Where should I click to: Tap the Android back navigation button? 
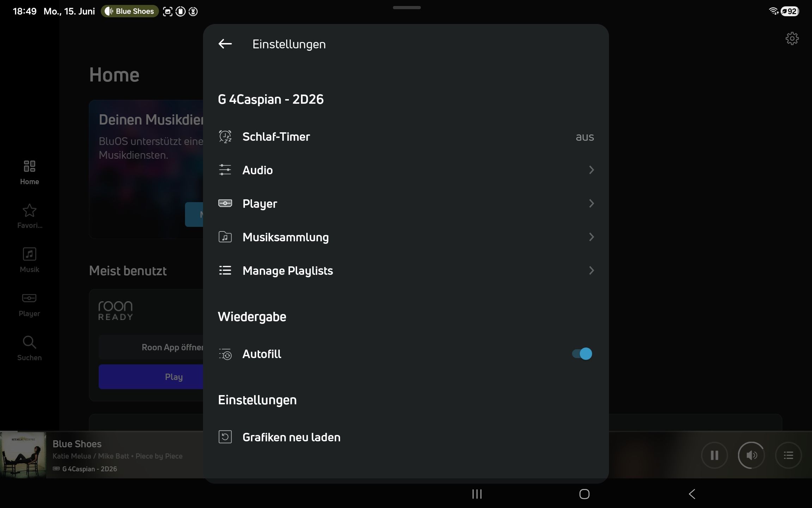pos(692,494)
